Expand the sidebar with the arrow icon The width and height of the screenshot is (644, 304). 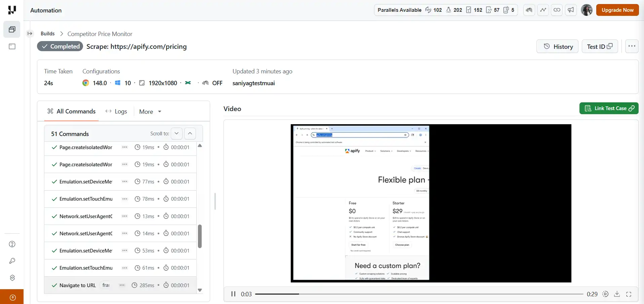click(30, 34)
